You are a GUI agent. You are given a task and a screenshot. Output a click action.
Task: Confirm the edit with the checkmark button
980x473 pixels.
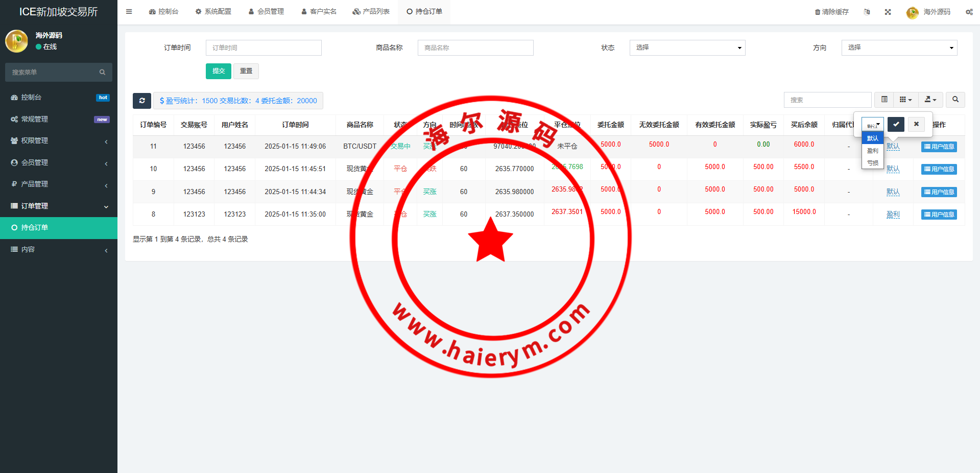tap(896, 124)
